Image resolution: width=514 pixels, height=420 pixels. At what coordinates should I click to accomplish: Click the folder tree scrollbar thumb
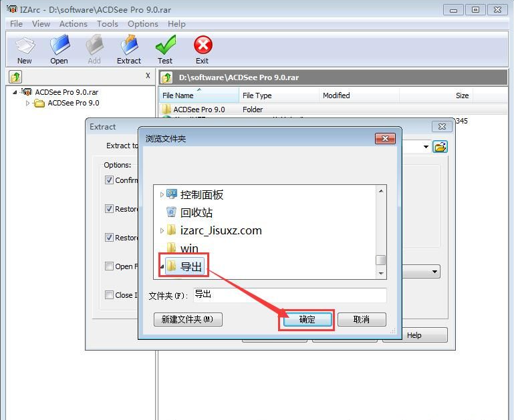pyautogui.click(x=381, y=260)
